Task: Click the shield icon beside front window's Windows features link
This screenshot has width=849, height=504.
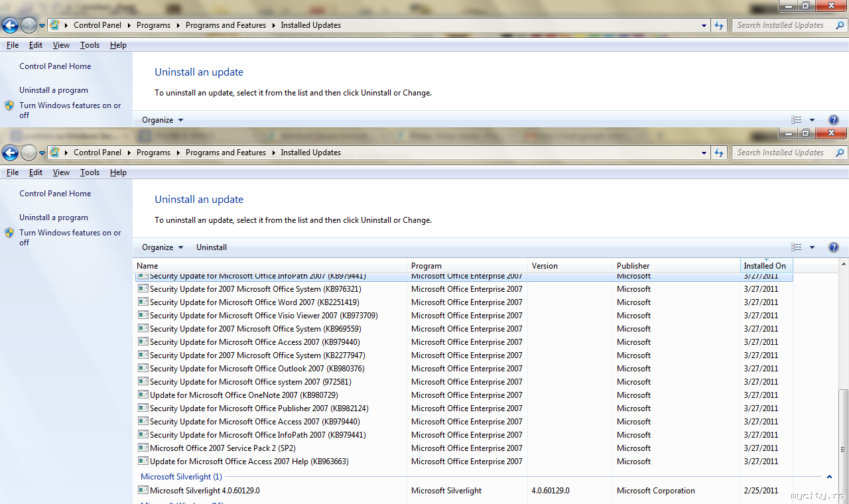Action: click(x=9, y=233)
